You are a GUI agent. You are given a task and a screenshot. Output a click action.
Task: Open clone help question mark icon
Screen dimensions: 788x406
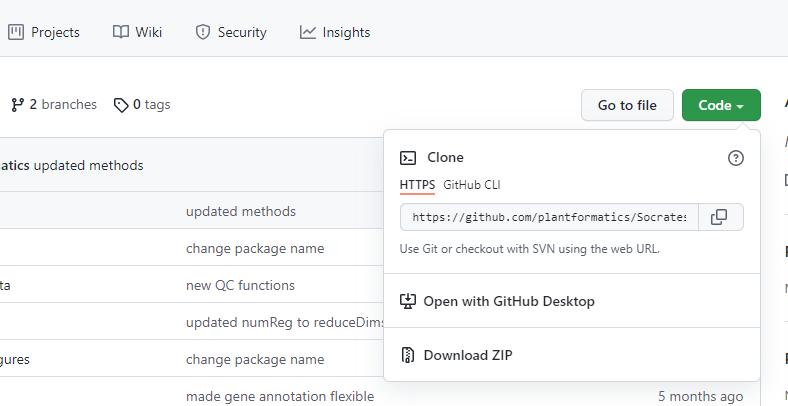(x=736, y=158)
